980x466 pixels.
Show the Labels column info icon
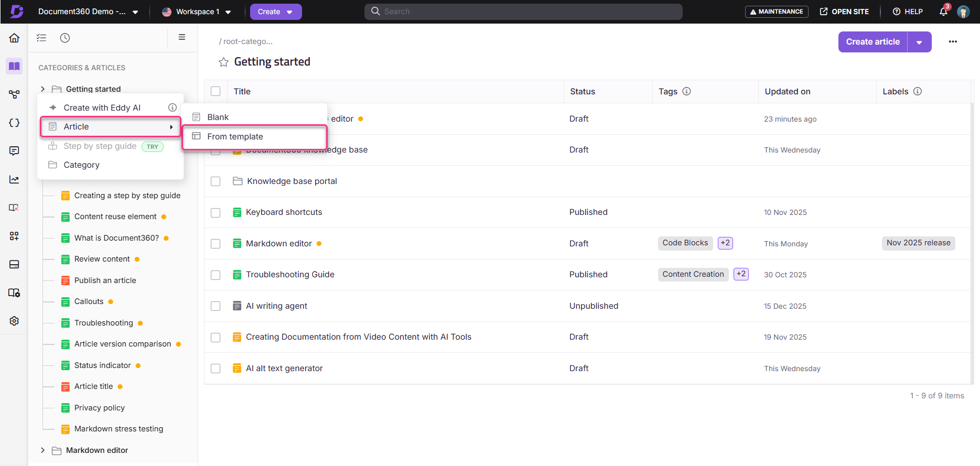918,91
